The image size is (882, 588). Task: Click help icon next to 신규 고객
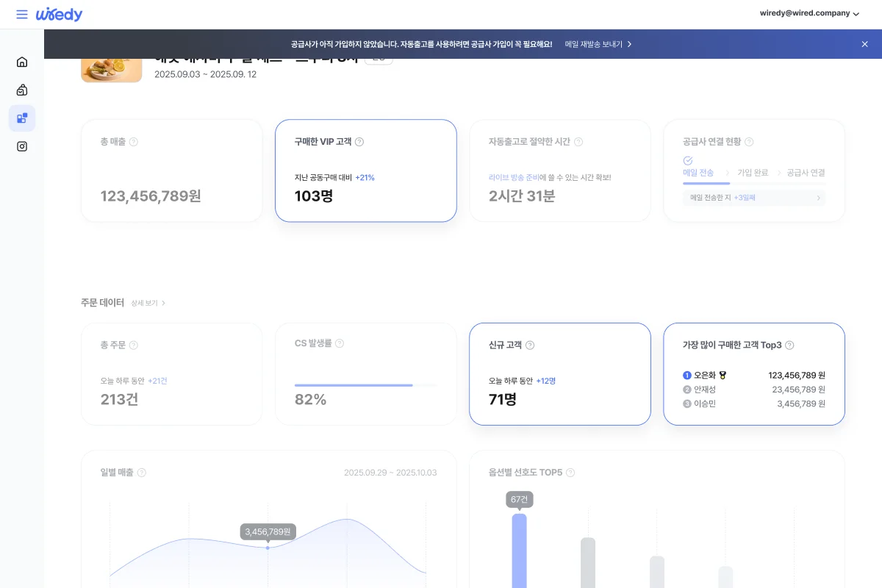[530, 345]
